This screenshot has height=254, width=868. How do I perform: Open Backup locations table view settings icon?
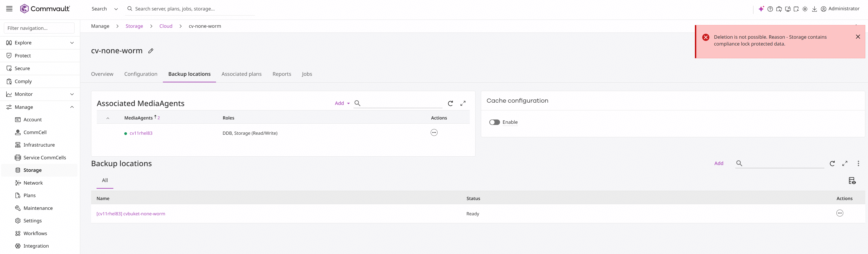pos(852,181)
